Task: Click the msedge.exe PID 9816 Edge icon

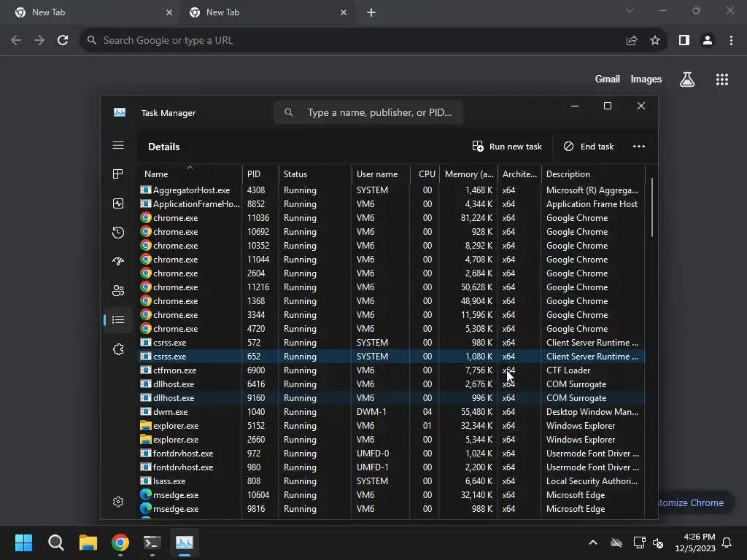Action: pyautogui.click(x=146, y=508)
